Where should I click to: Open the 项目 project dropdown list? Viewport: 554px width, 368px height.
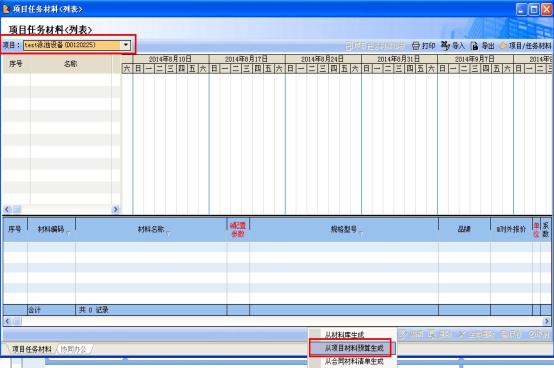coord(126,45)
